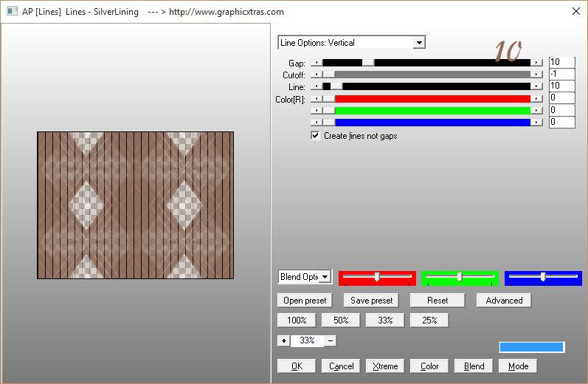Click the app icon in the title bar
The height and width of the screenshot is (384, 588).
point(12,11)
